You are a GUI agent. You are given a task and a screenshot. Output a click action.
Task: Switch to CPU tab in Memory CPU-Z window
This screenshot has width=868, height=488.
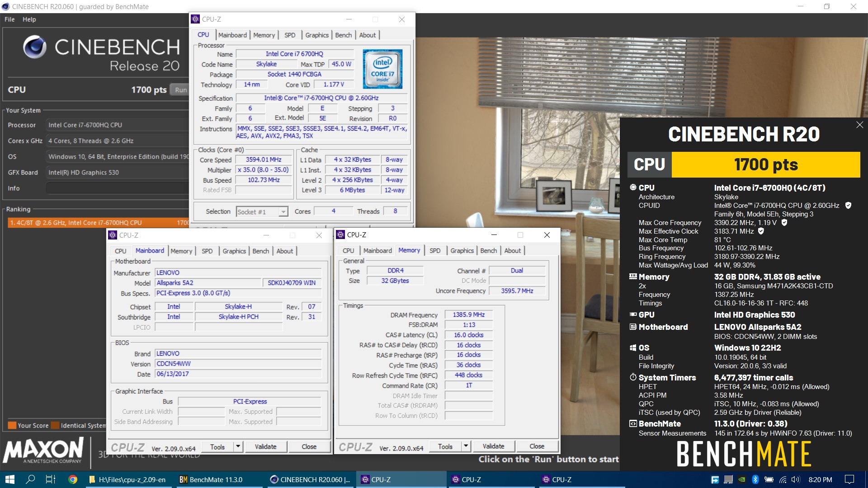tap(348, 251)
